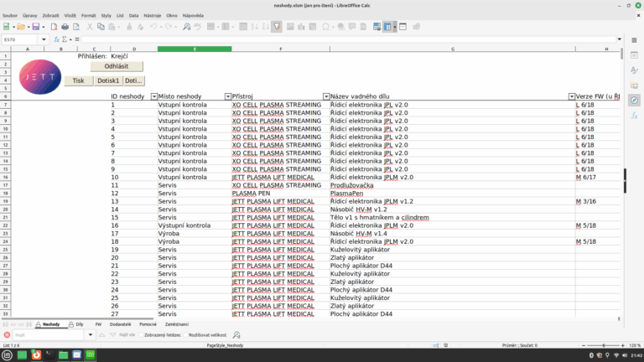Viewport: 644px width, 362px height.
Task: Open the Místo neshody filter dropdown
Action: click(228, 96)
